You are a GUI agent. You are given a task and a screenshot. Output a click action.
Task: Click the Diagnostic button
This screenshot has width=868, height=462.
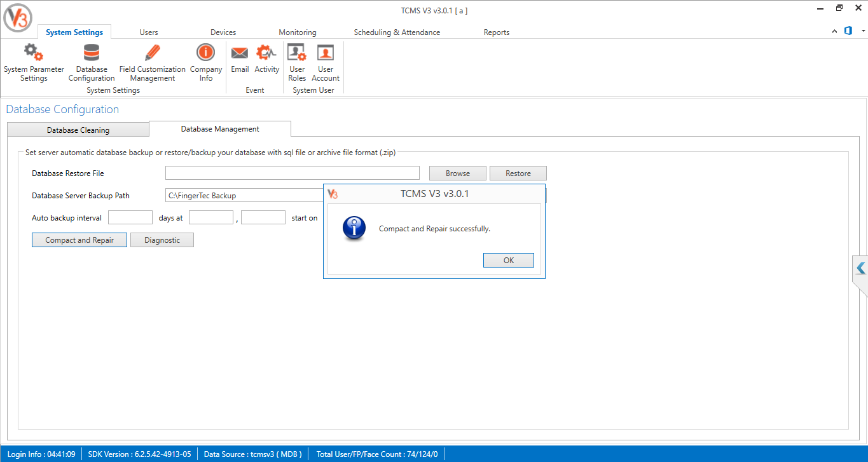(x=162, y=240)
